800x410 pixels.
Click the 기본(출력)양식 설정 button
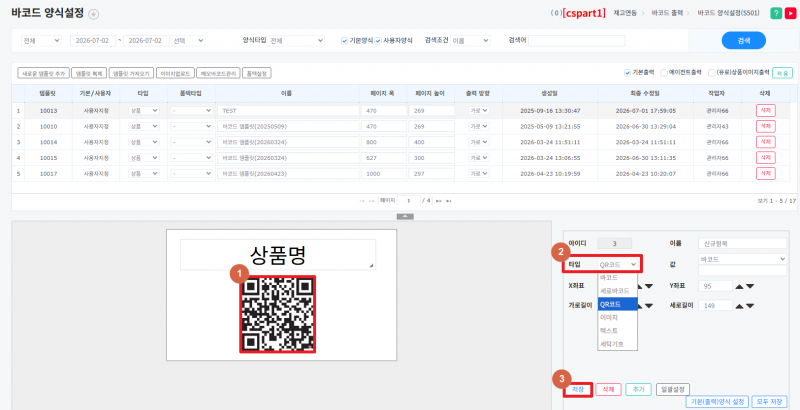(717, 402)
